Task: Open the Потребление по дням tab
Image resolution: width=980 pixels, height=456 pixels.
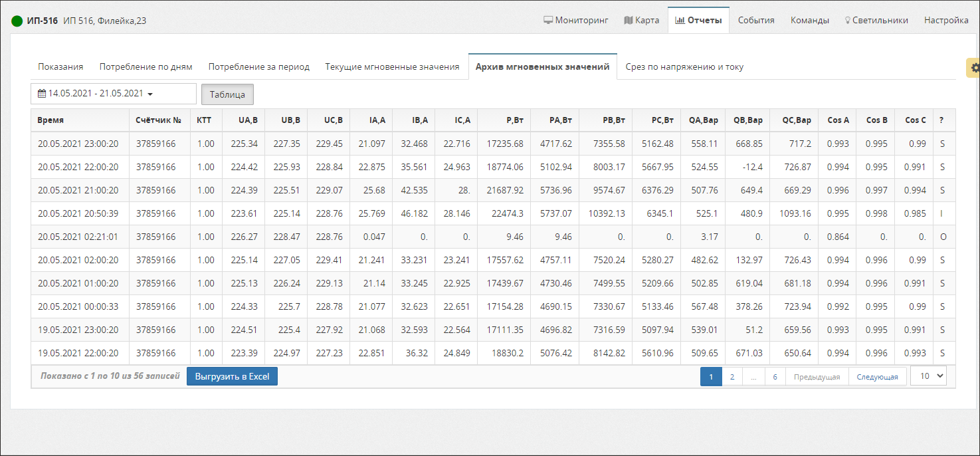Action: (146, 66)
